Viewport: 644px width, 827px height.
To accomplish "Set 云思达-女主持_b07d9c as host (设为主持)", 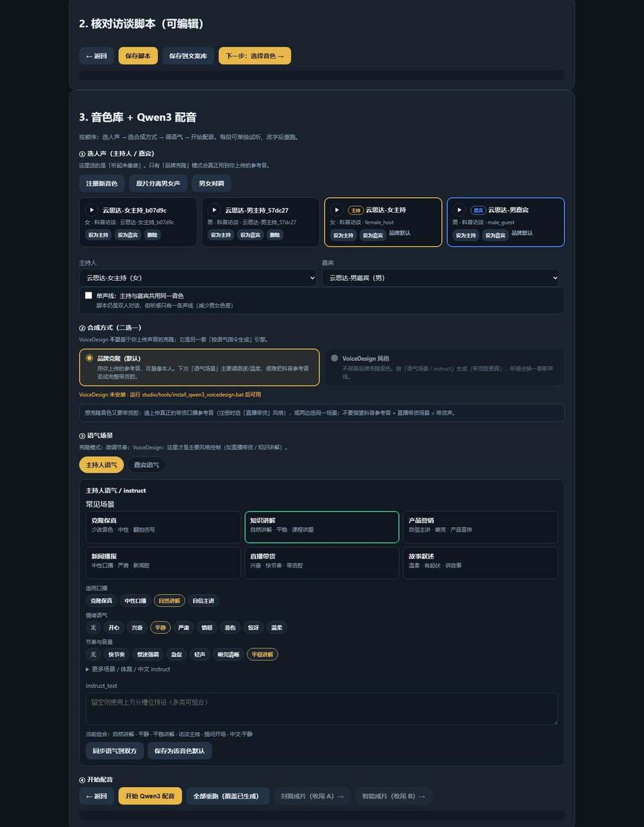I will click(99, 235).
